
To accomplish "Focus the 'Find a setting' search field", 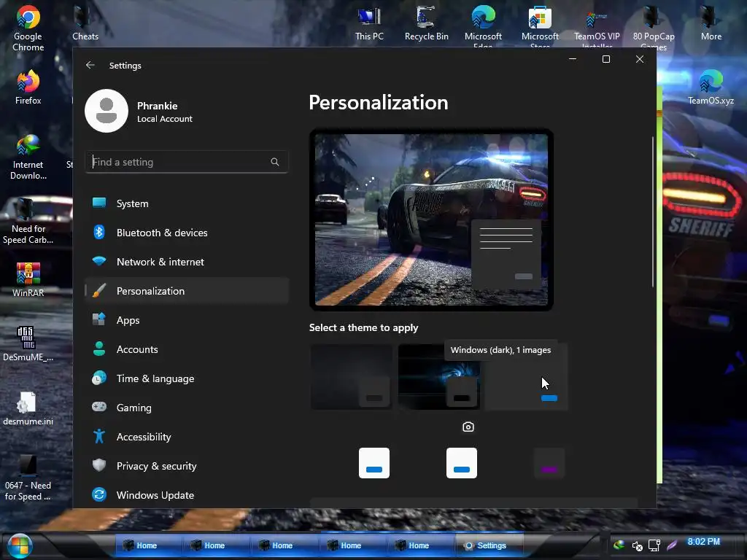I will tap(186, 162).
